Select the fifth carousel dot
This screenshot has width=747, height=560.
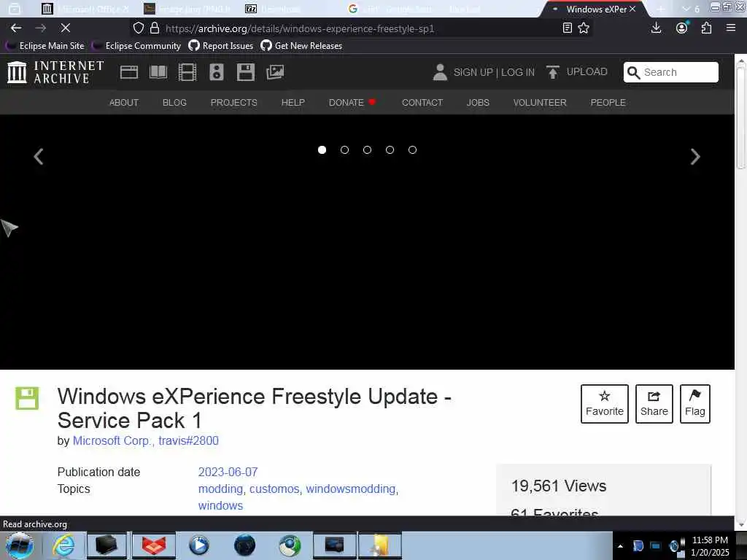[x=413, y=150]
